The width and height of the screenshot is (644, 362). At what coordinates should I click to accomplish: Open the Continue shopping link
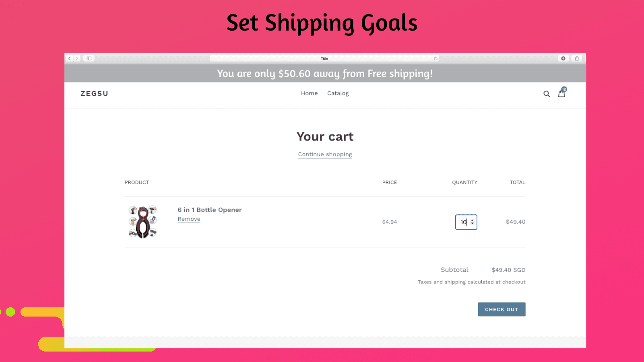pyautogui.click(x=325, y=154)
